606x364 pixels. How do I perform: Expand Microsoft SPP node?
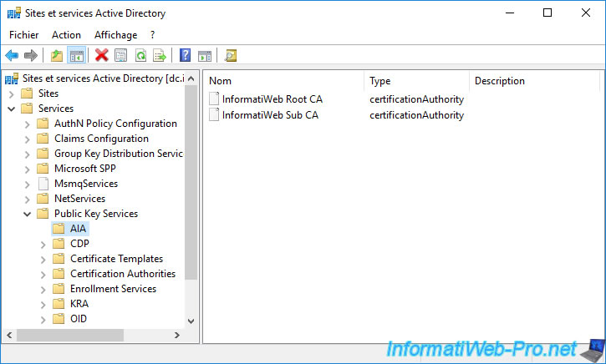[x=27, y=169]
